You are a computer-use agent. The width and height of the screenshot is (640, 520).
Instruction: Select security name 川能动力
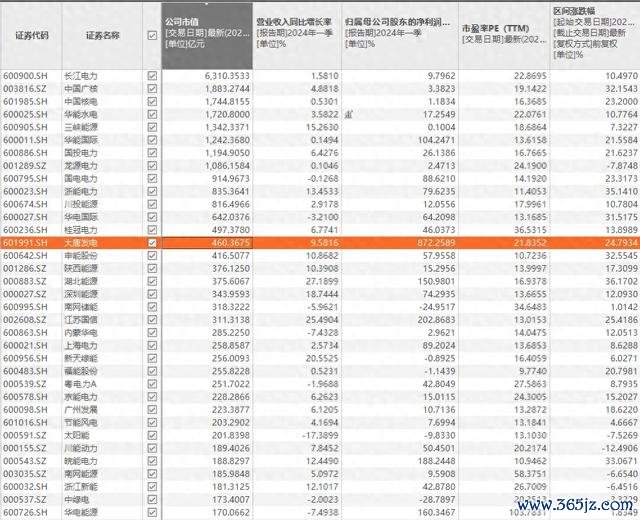pos(81,448)
